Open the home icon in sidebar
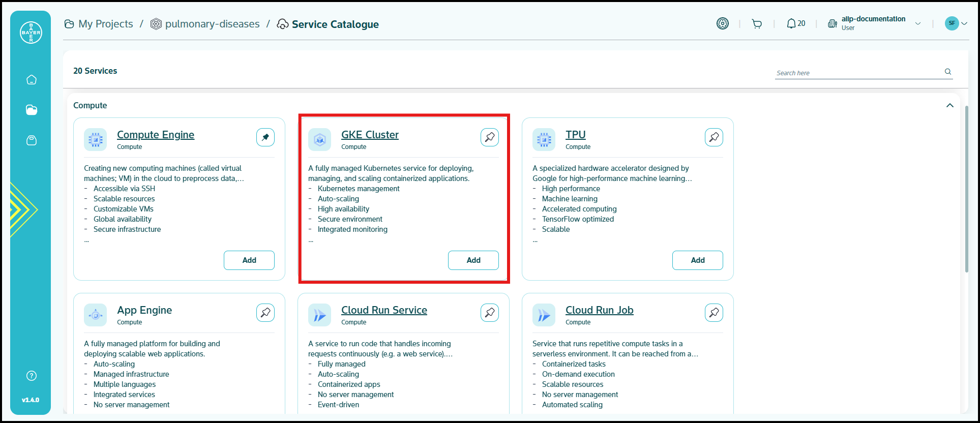 click(32, 80)
